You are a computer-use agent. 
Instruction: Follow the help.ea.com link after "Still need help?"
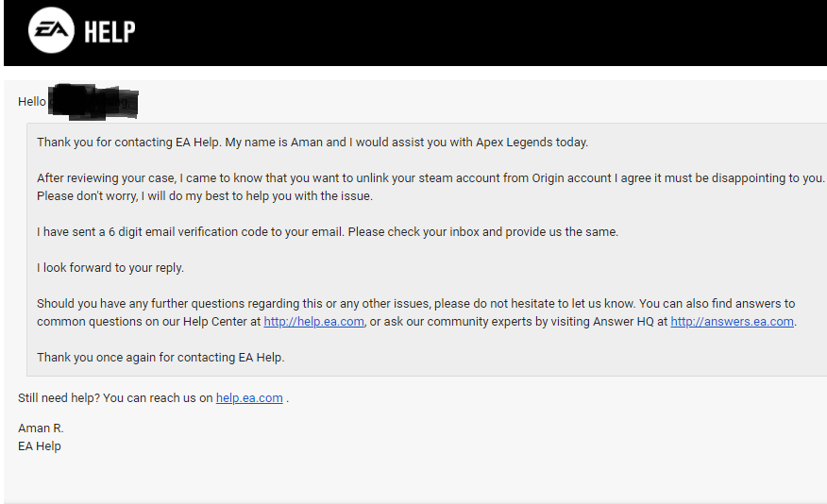pyautogui.click(x=249, y=398)
